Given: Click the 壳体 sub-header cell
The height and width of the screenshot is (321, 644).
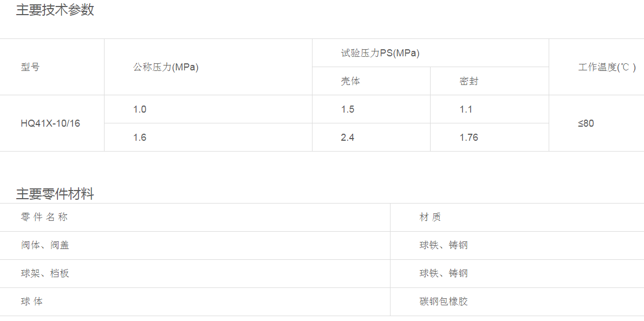Looking at the screenshot, I should (x=350, y=81).
